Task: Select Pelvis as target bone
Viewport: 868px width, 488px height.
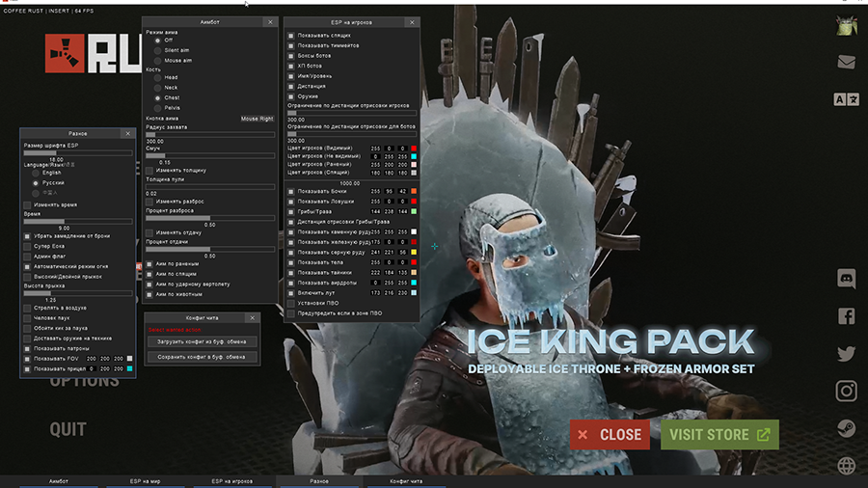Action: click(158, 108)
